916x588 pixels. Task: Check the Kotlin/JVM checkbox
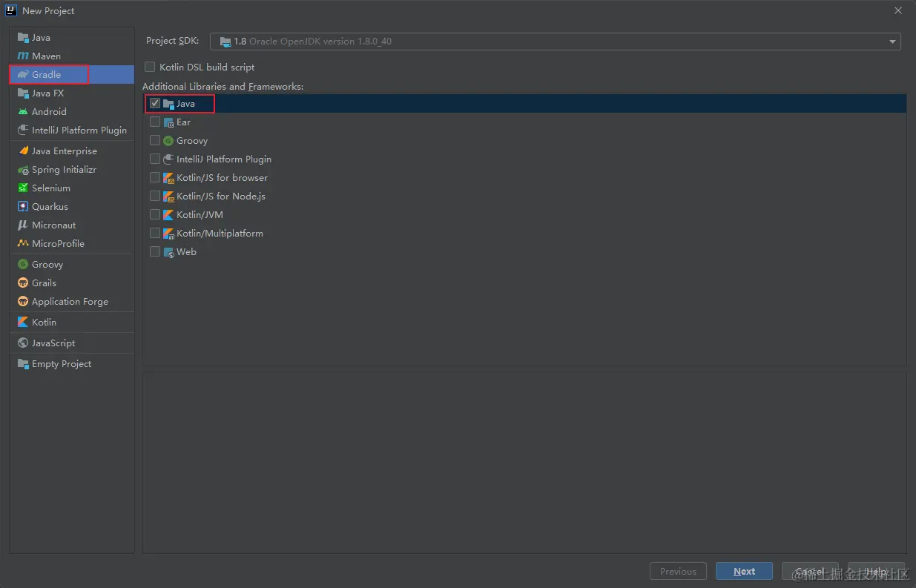[155, 215]
